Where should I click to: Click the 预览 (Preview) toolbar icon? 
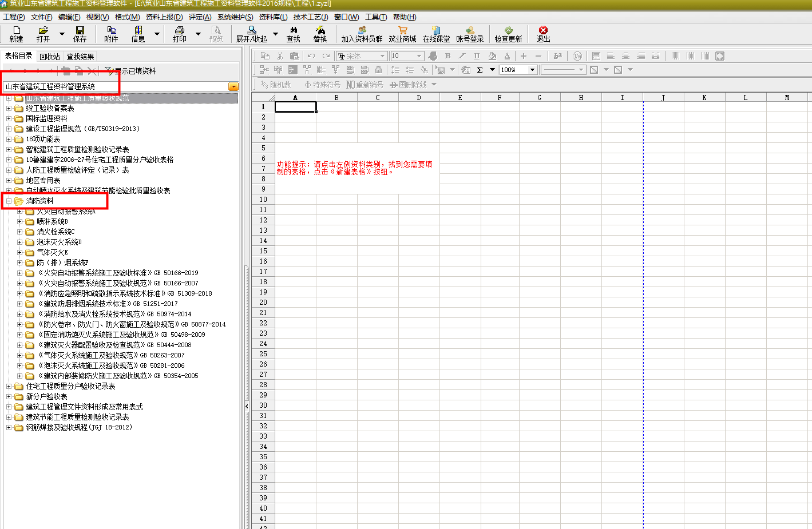tap(216, 34)
